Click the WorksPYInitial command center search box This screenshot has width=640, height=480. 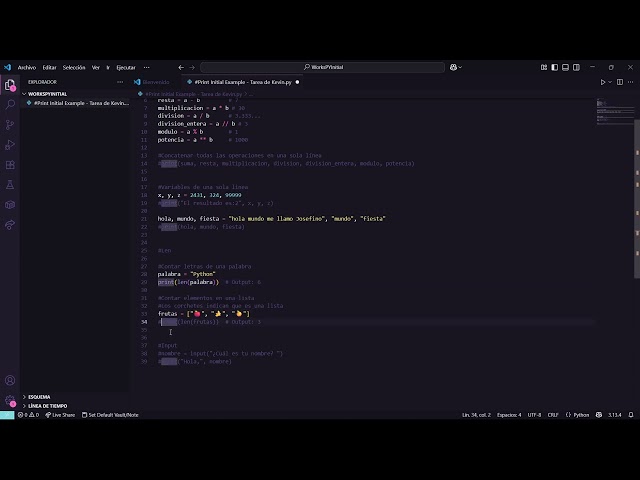(x=322, y=67)
